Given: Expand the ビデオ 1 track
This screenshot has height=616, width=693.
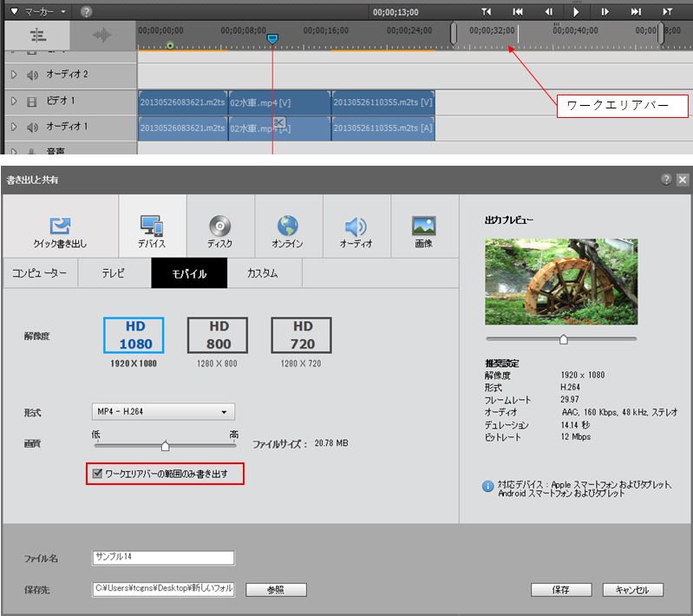Looking at the screenshot, I should coord(14,101).
